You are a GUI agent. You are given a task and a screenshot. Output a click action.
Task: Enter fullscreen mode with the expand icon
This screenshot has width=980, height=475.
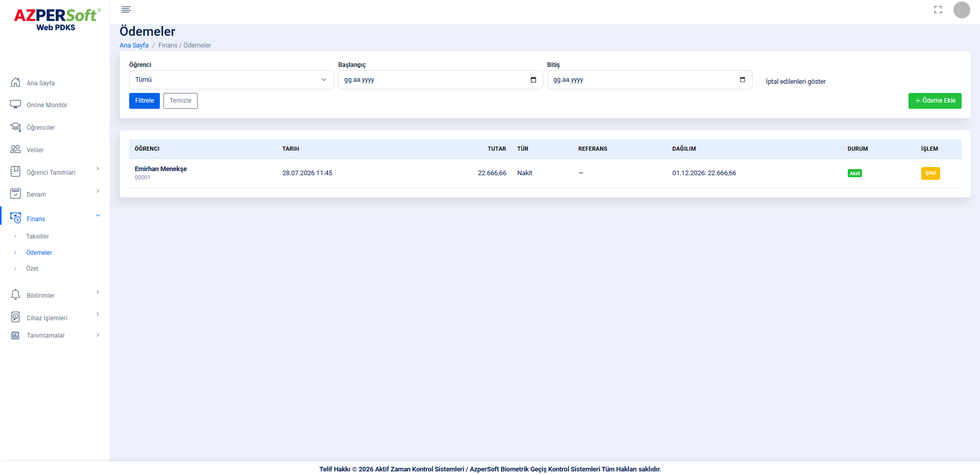[938, 10]
